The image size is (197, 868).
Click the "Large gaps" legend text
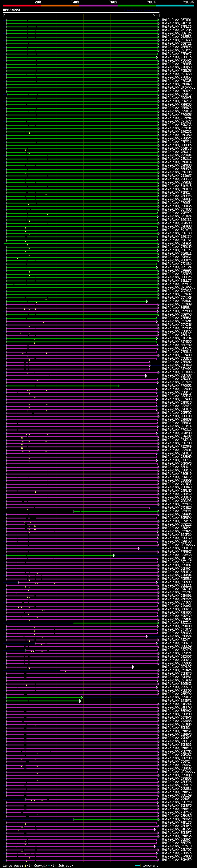pyautogui.click(x=13, y=865)
